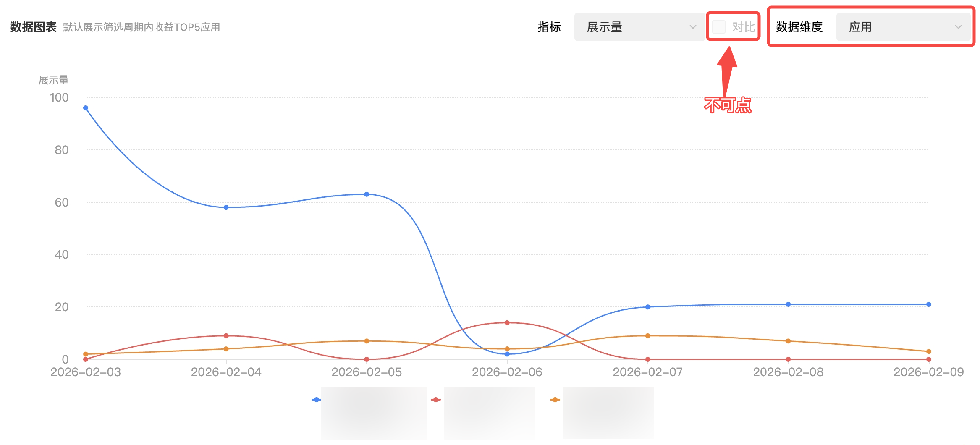Select the blue data point on 2026-02-09
Image resolution: width=980 pixels, height=445 pixels.
point(929,304)
